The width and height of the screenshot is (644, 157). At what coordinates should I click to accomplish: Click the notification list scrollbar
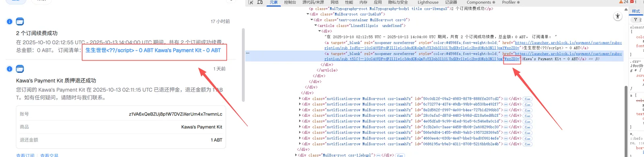click(243, 65)
